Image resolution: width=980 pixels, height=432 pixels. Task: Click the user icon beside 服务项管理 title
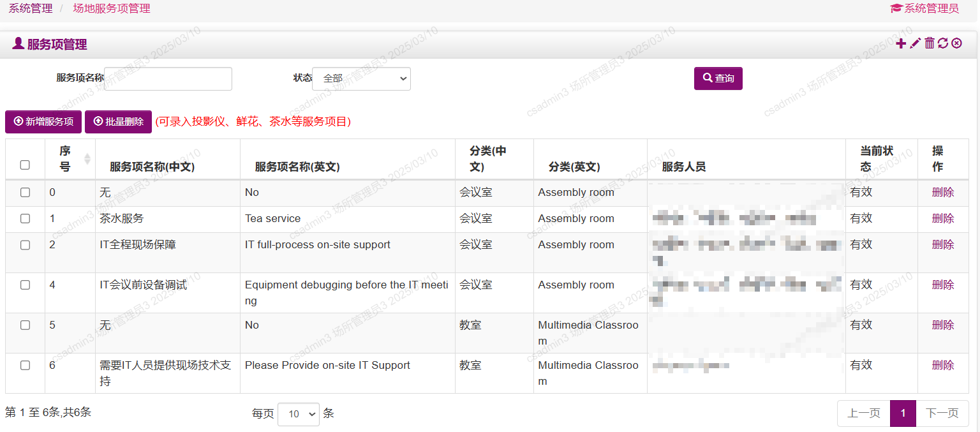click(19, 43)
